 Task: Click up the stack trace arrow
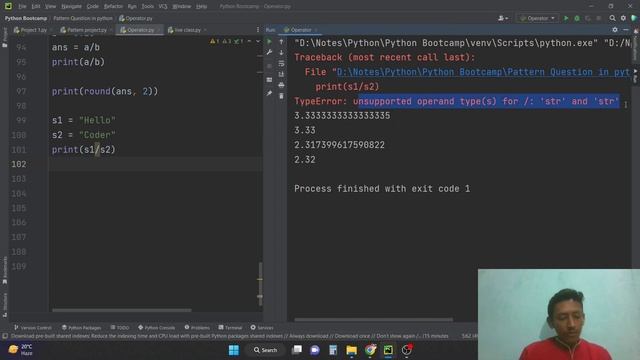tap(281, 42)
